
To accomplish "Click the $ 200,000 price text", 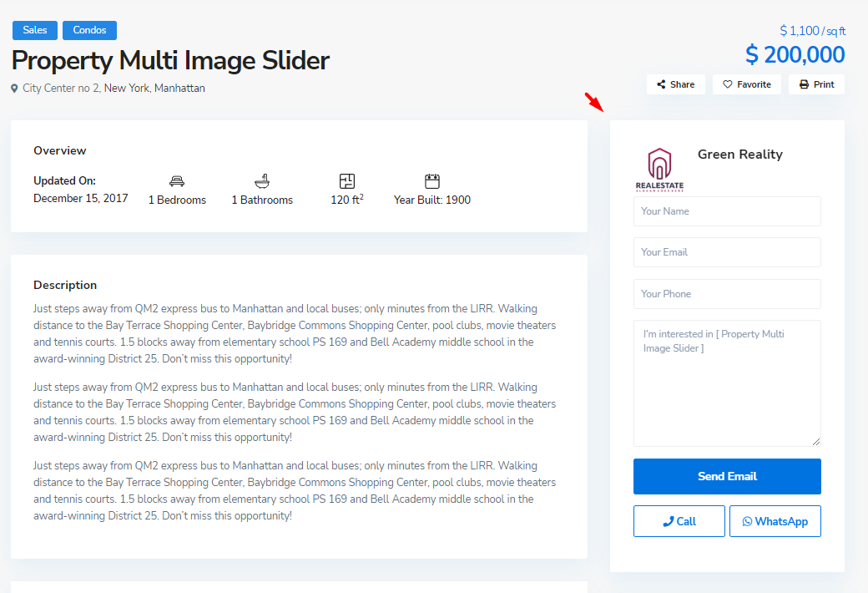I will tap(795, 54).
